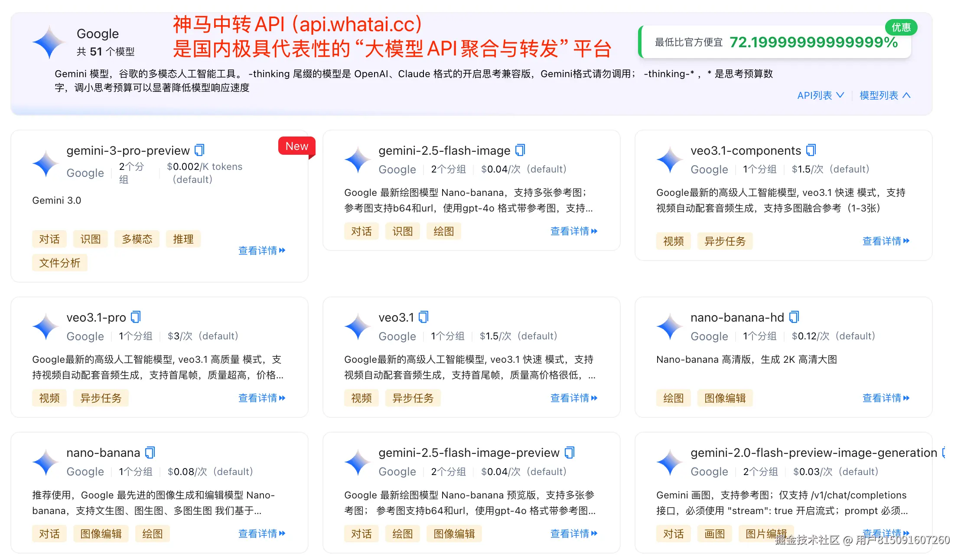The width and height of the screenshot is (964, 560).
Task: Open the nano-banana-hd details link
Action: click(886, 398)
